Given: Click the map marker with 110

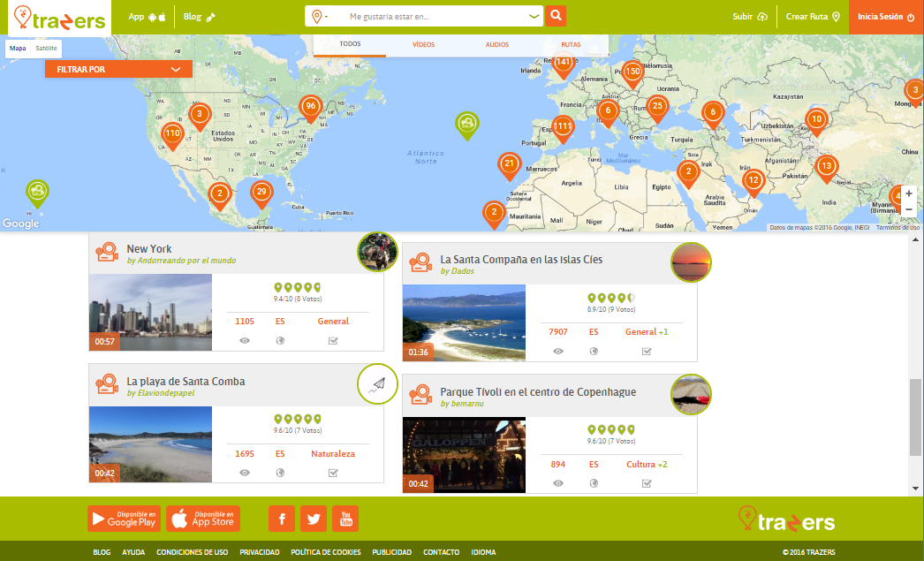Looking at the screenshot, I should click(172, 135).
